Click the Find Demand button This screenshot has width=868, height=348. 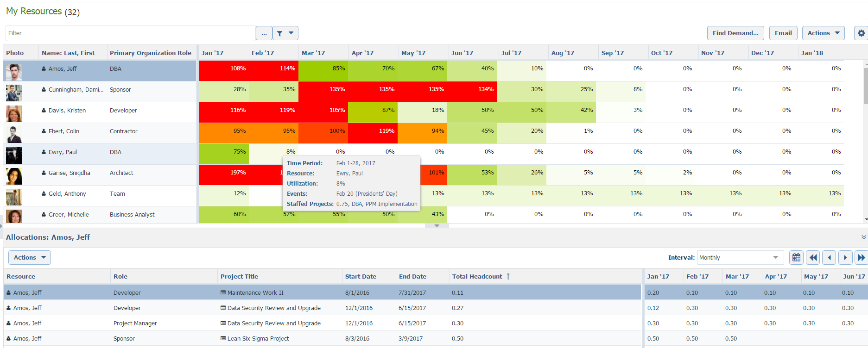point(735,33)
